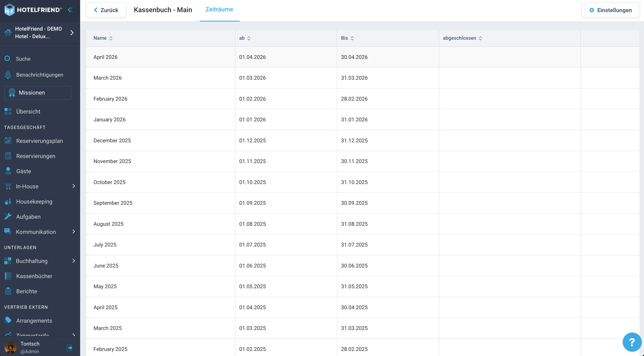Click the Einstellungen gear icon
The image size is (644, 356).
pos(592,10)
